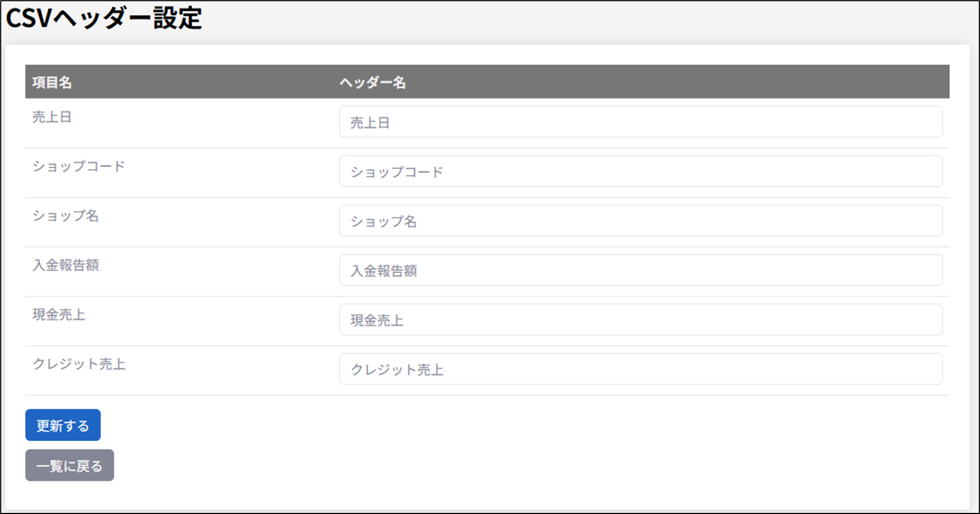Focus the 現金売上 header name input
This screenshot has width=980, height=514.
tap(640, 320)
